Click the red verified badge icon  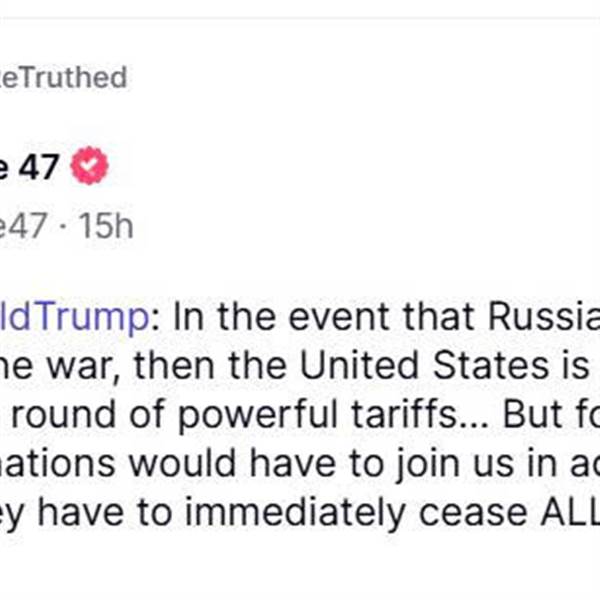[x=88, y=167]
